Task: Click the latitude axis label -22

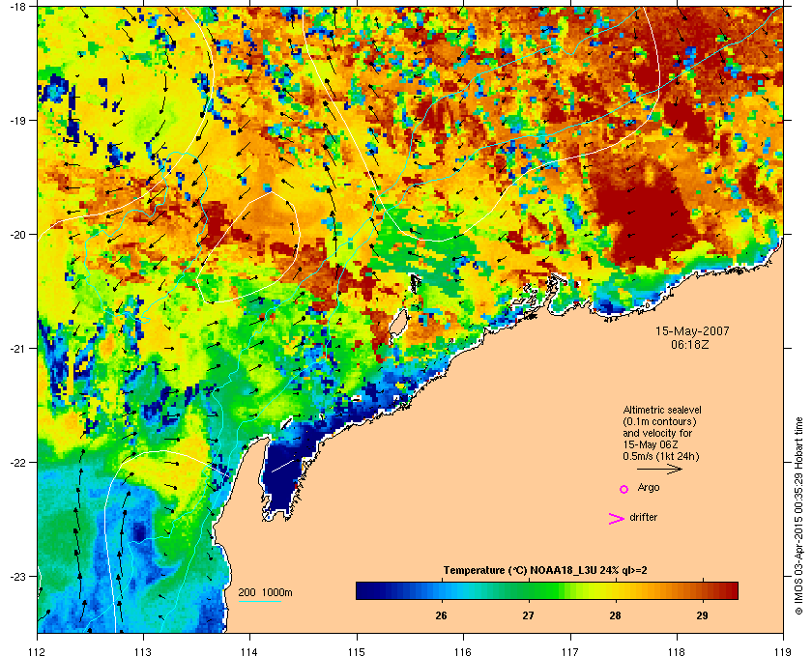Action: [x=17, y=463]
